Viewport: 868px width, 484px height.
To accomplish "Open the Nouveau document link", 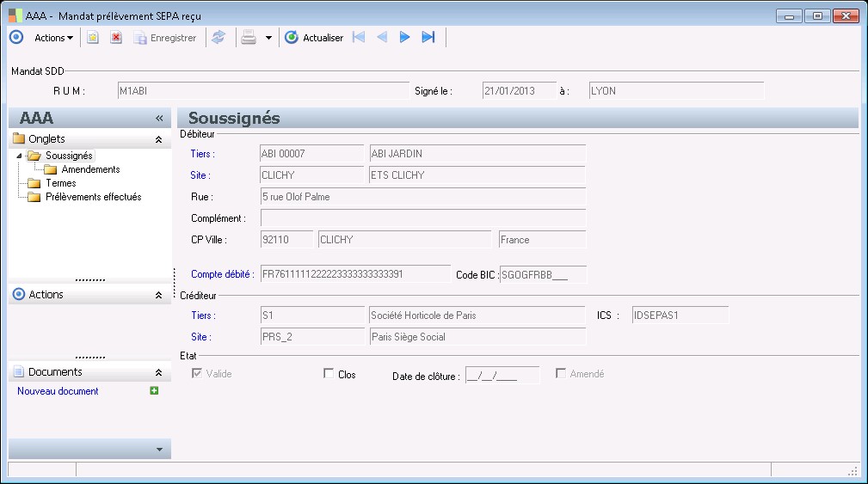I will (58, 391).
